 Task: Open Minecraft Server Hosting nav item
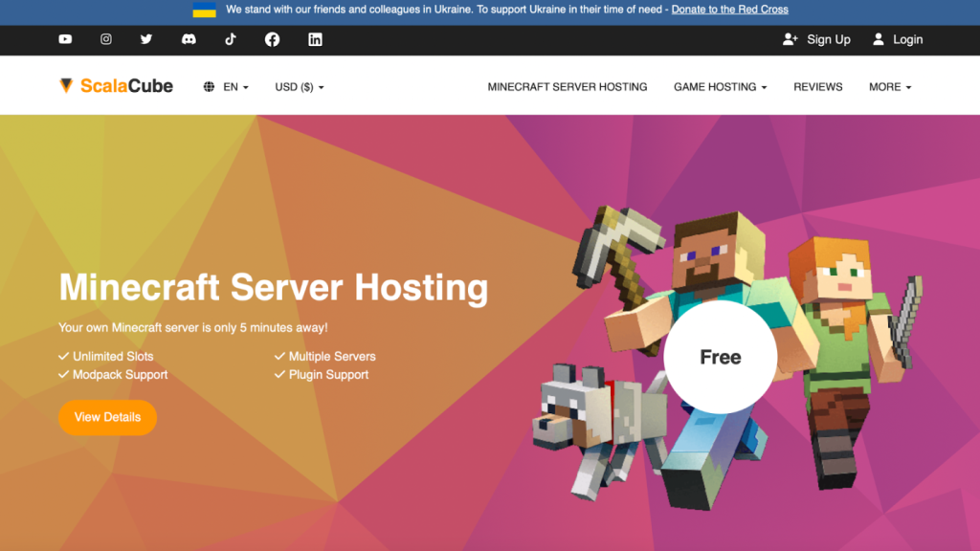568,87
